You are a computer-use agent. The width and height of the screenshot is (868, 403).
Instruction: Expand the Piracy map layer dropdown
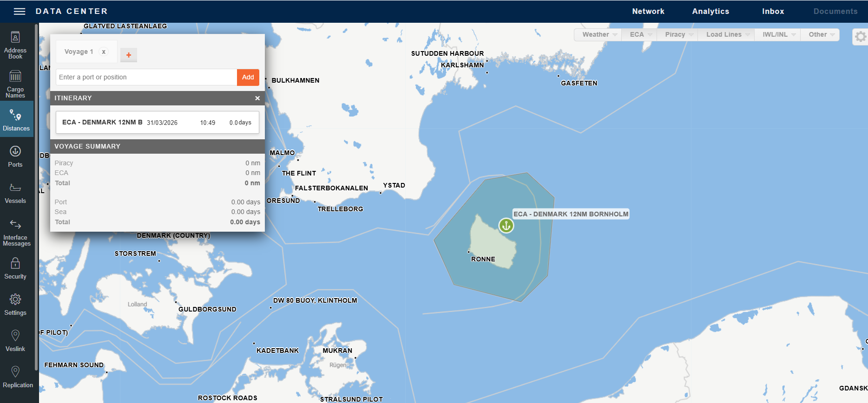(x=678, y=34)
